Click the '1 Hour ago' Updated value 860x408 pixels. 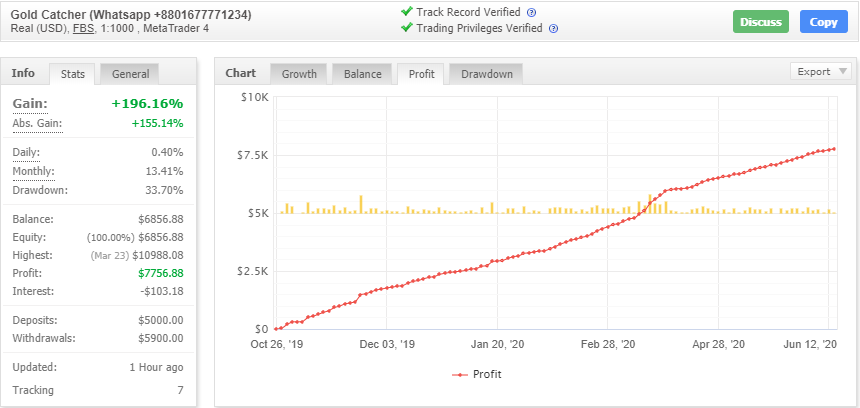point(156,367)
